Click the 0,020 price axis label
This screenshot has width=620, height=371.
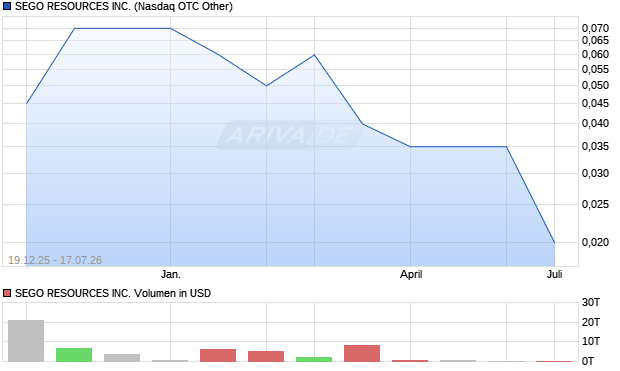coord(595,242)
